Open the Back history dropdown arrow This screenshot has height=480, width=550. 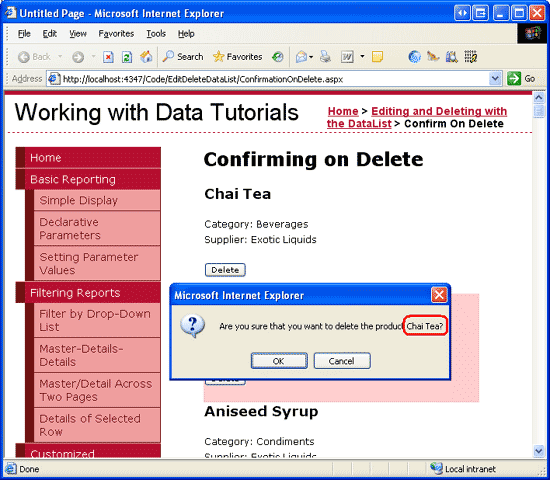pyautogui.click(x=60, y=56)
